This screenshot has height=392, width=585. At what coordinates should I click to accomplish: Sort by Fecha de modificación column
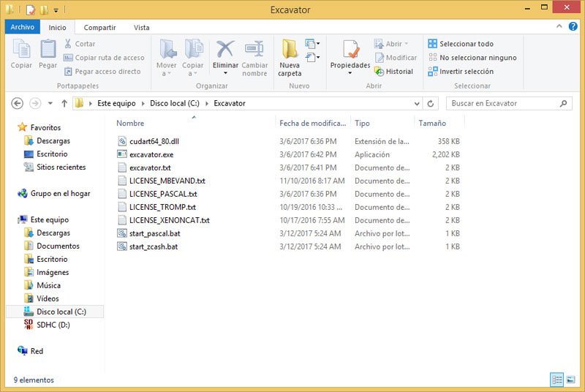[x=313, y=123]
